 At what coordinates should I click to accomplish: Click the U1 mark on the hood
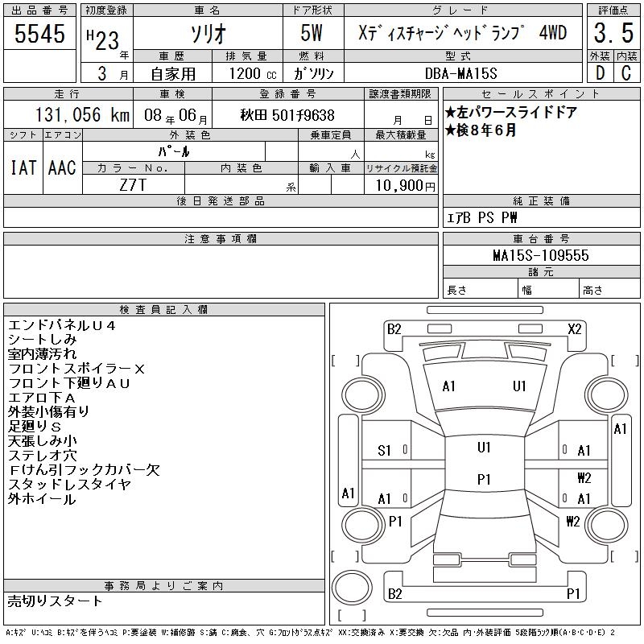[x=519, y=386]
